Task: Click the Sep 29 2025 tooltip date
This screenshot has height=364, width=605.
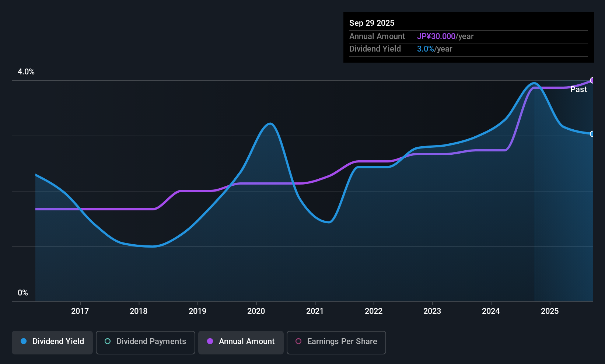Action: (x=372, y=23)
